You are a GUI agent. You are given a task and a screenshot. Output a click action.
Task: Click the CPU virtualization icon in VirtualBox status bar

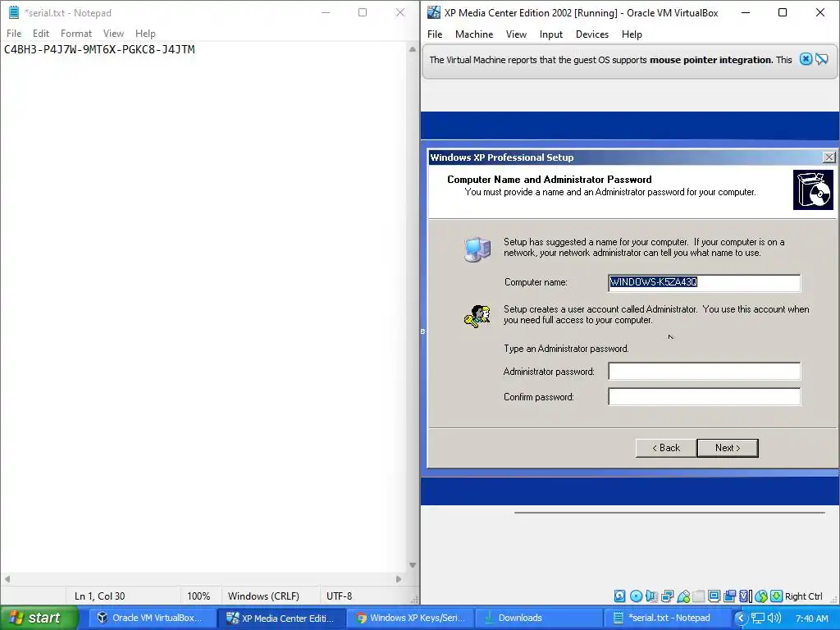coord(745,596)
